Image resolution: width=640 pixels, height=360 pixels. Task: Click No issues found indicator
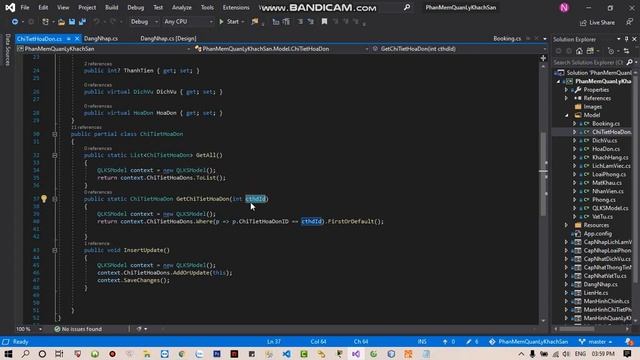78,329
